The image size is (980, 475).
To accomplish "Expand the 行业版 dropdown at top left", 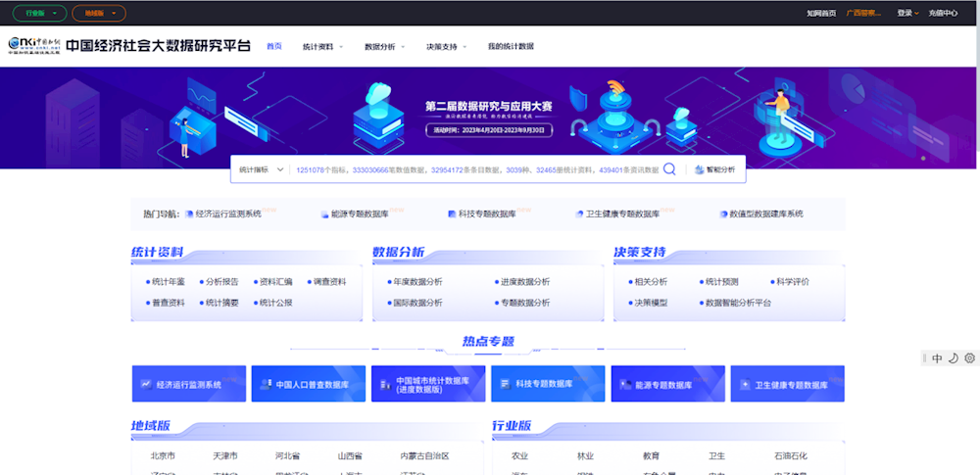I will [40, 14].
